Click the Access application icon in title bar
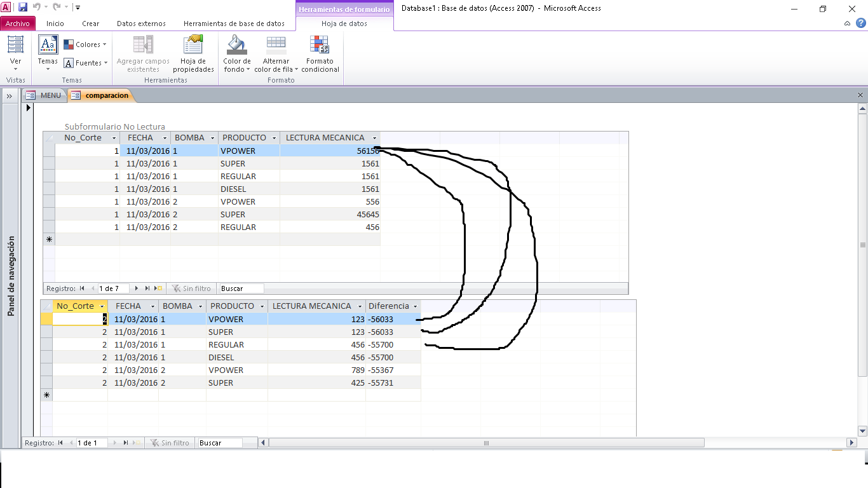 (x=6, y=8)
